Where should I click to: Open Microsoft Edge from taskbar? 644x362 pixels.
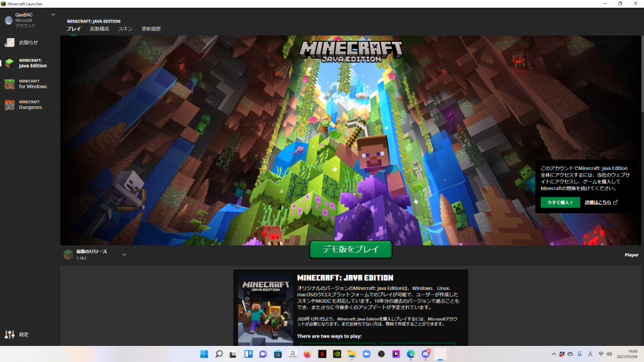(x=411, y=354)
